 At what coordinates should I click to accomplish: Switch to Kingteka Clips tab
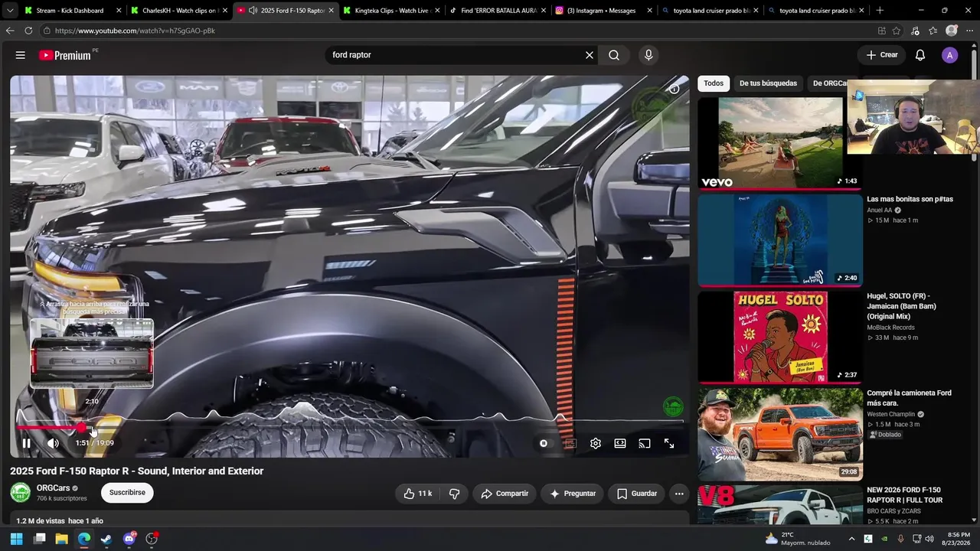point(390,11)
